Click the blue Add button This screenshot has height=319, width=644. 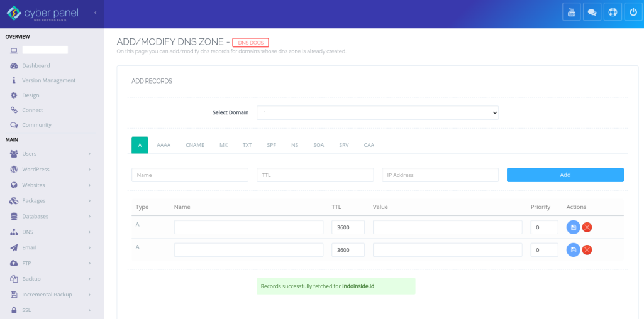(x=565, y=175)
